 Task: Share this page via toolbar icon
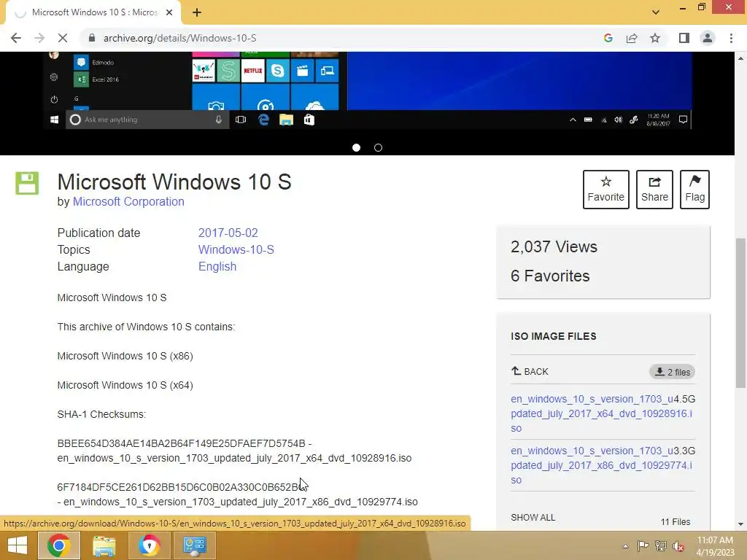632,38
